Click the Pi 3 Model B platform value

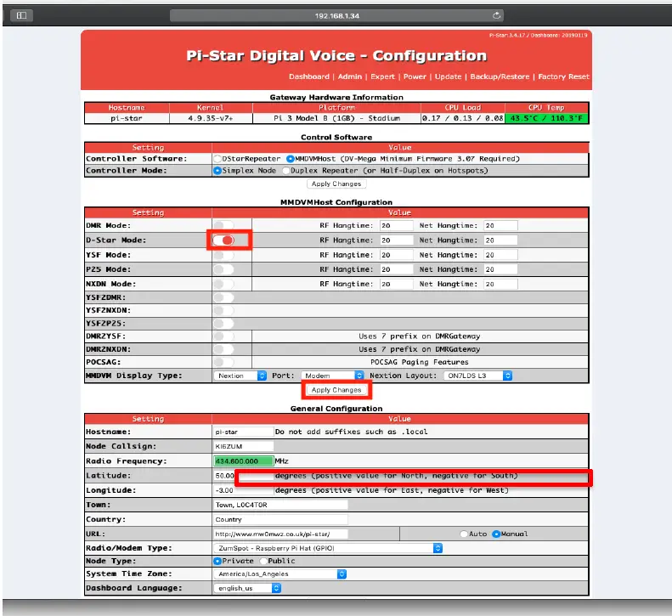click(x=336, y=118)
